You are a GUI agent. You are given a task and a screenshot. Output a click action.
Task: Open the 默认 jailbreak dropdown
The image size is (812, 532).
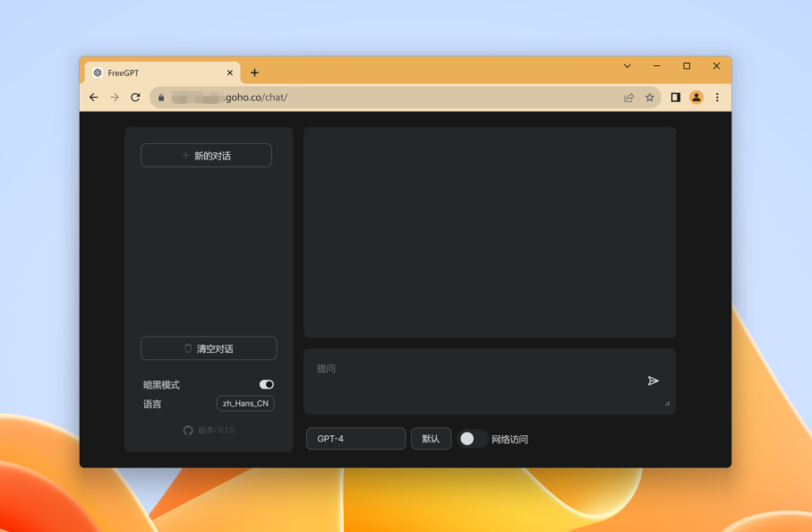[431, 439]
